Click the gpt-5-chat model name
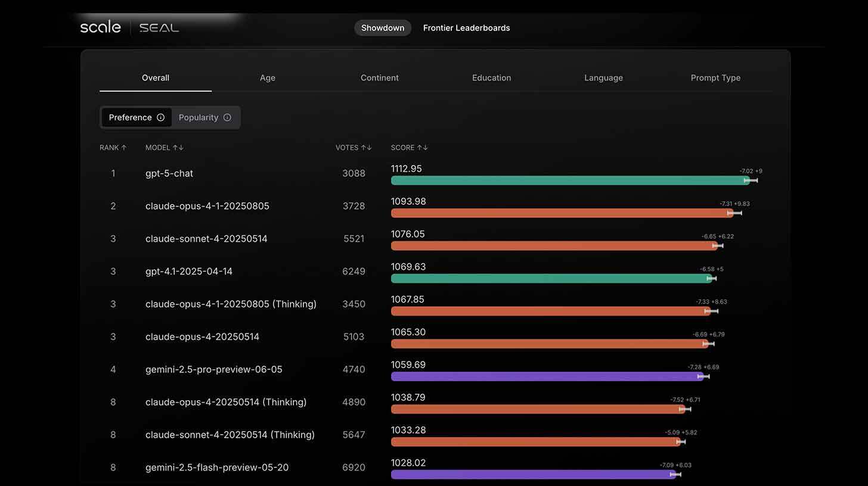Image resolution: width=868 pixels, height=486 pixels. (169, 173)
